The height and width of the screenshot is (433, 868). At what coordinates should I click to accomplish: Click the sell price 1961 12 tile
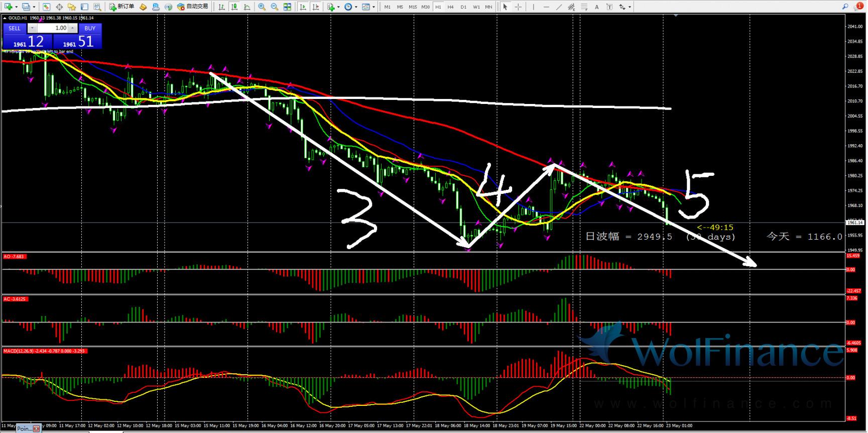pyautogui.click(x=28, y=42)
